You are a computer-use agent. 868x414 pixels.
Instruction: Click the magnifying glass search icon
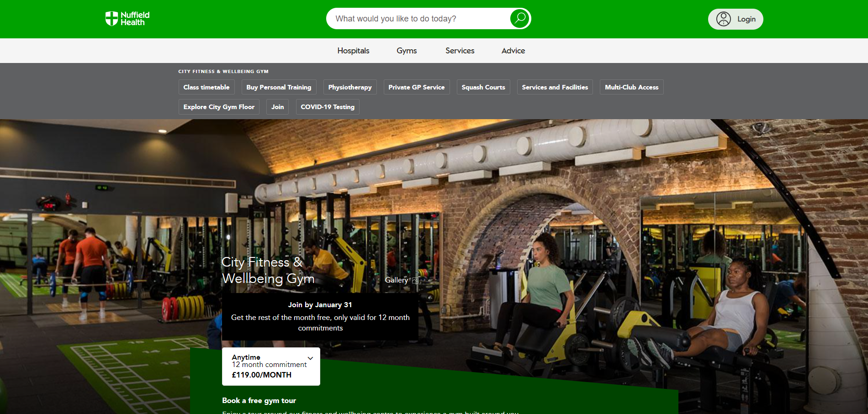pos(519,18)
